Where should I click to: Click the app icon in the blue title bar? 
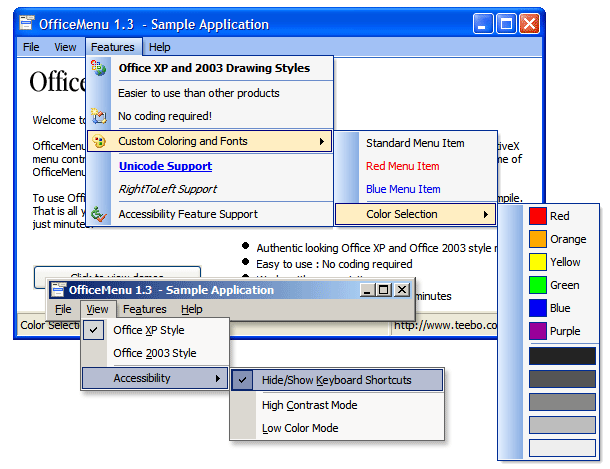(27, 23)
